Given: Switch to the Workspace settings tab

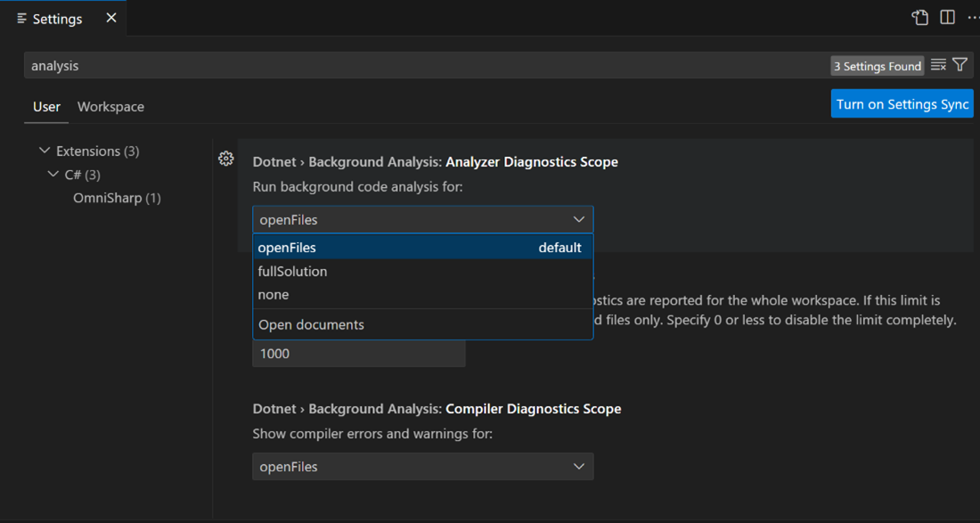Looking at the screenshot, I should (110, 106).
